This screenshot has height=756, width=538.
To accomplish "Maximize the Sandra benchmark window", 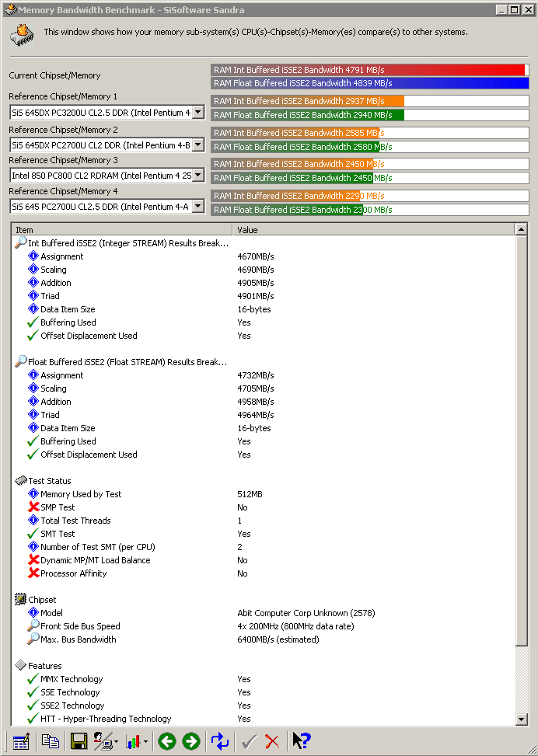I will pos(515,9).
